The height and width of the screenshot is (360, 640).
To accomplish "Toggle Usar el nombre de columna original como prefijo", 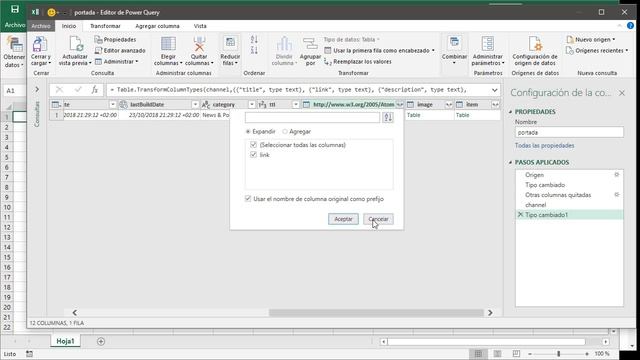I will point(248,199).
